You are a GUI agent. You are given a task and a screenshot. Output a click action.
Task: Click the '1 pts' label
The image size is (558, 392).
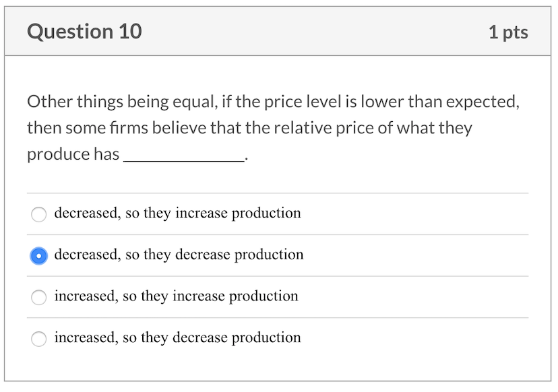click(x=509, y=31)
